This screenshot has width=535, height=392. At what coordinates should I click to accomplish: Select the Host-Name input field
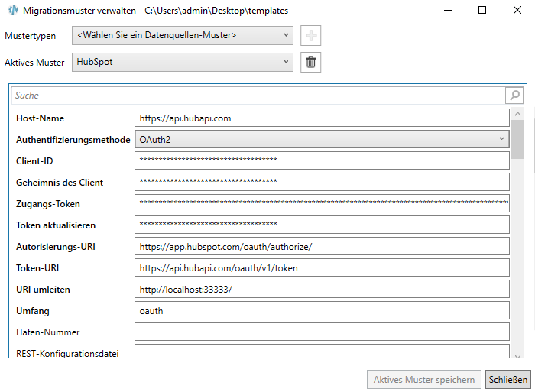[x=322, y=118]
